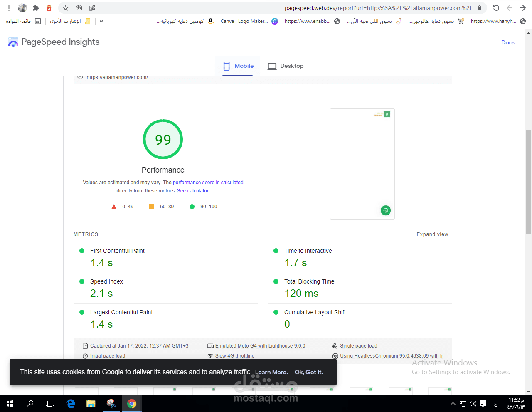Click the 'Captured at Jan 17, 2022' entry

click(x=135, y=346)
